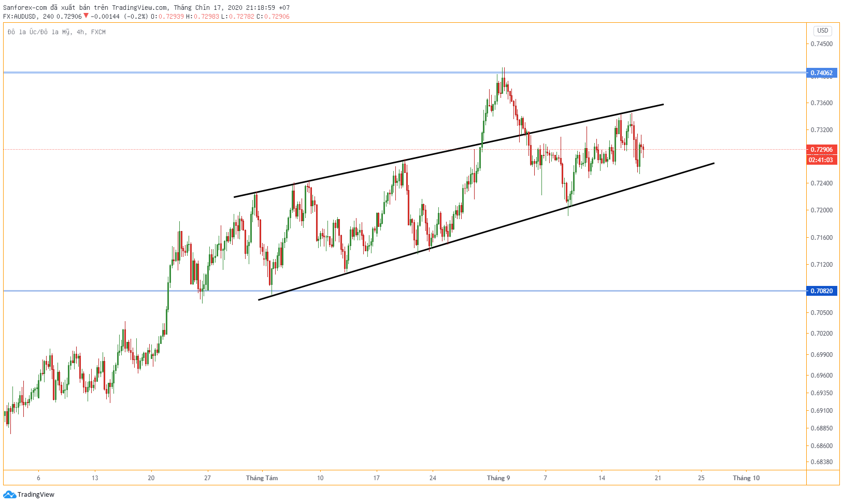Click the date label 13 on time axis
The image size is (843, 504).
tap(95, 478)
